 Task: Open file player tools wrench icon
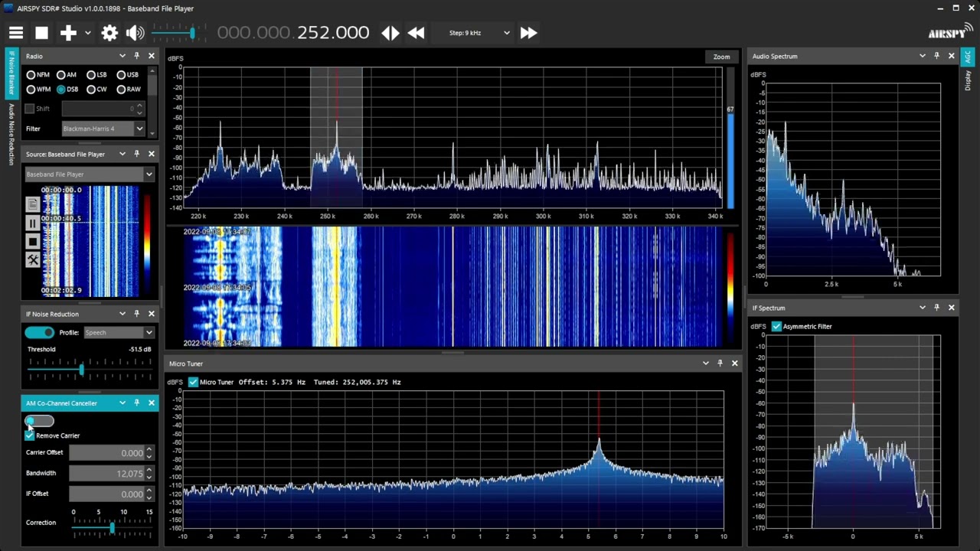(32, 260)
